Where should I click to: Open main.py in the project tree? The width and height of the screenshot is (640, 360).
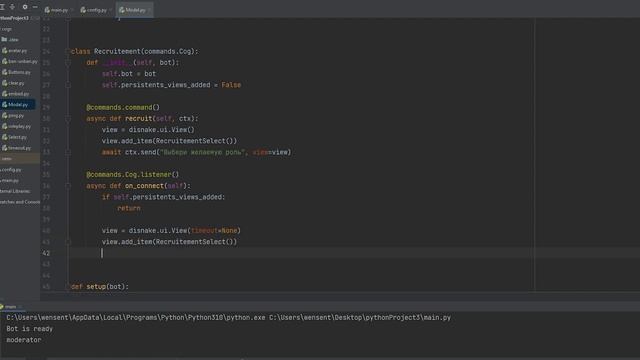point(9,180)
